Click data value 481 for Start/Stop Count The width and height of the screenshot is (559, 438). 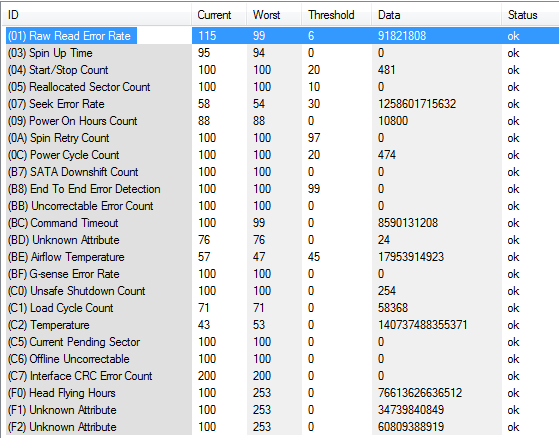click(x=386, y=70)
